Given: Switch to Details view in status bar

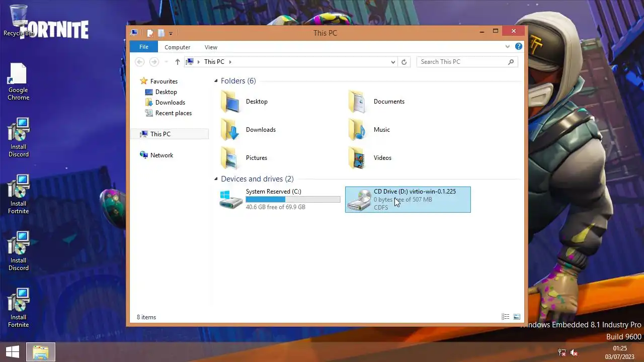Looking at the screenshot, I should (x=505, y=317).
